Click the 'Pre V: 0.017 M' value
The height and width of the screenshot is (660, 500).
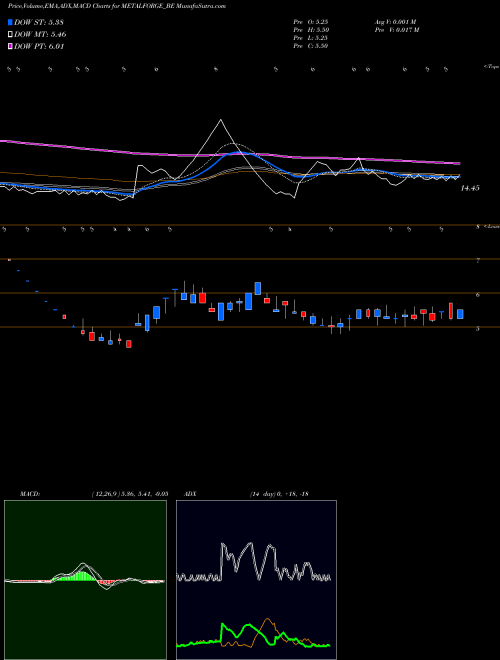[x=397, y=30]
